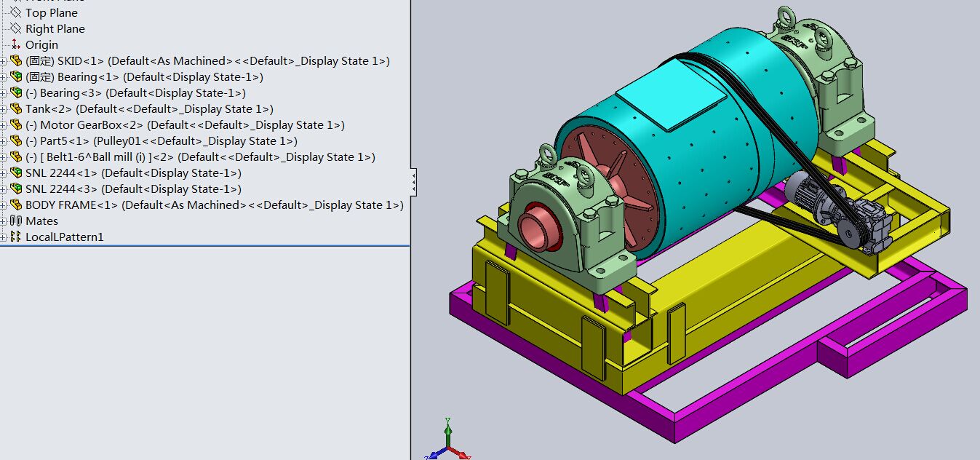
Task: Select the BODY FRAME<1> row text
Action: (215, 205)
